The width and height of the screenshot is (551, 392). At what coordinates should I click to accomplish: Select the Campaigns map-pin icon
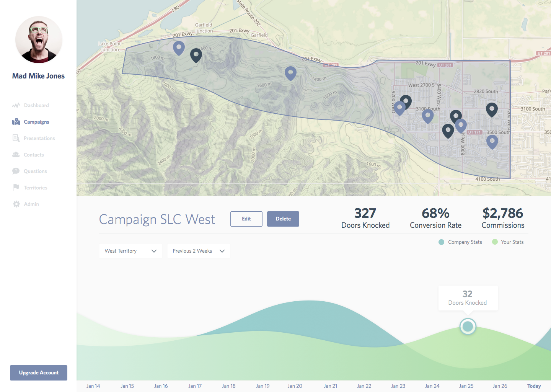(x=16, y=121)
